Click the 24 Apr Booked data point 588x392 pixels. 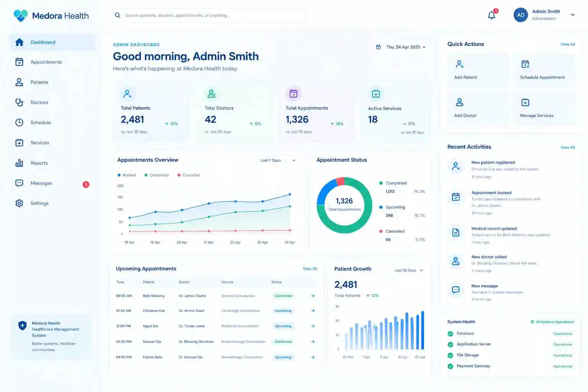(x=290, y=194)
